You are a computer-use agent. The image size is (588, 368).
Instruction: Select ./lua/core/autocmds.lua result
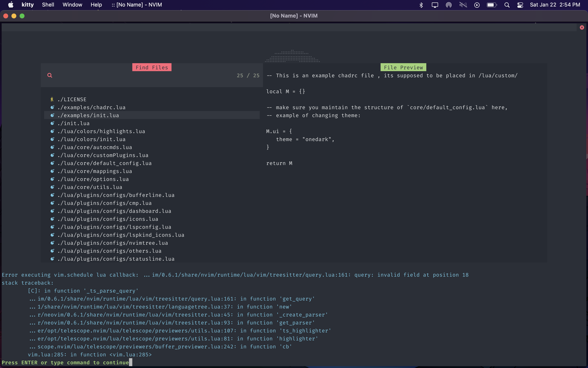152,147
